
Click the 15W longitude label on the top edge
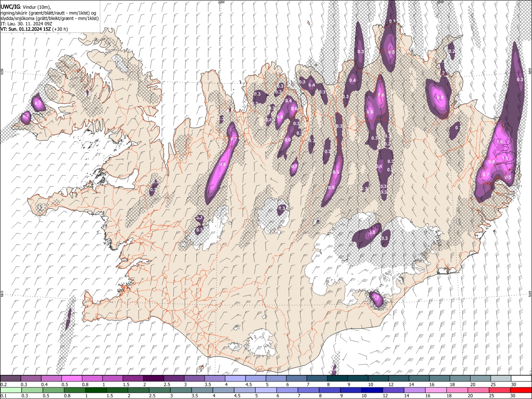point(440,2)
